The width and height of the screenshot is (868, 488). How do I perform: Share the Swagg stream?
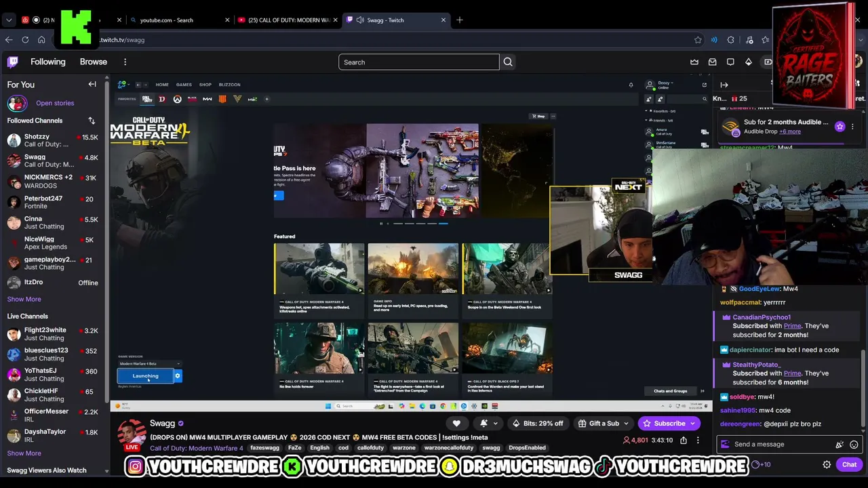point(684,441)
